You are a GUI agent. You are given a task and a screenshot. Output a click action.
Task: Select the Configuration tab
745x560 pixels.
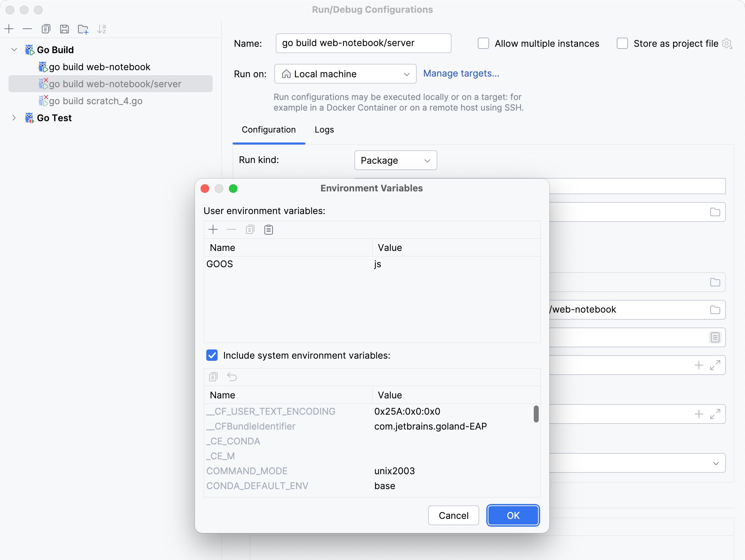[269, 130]
